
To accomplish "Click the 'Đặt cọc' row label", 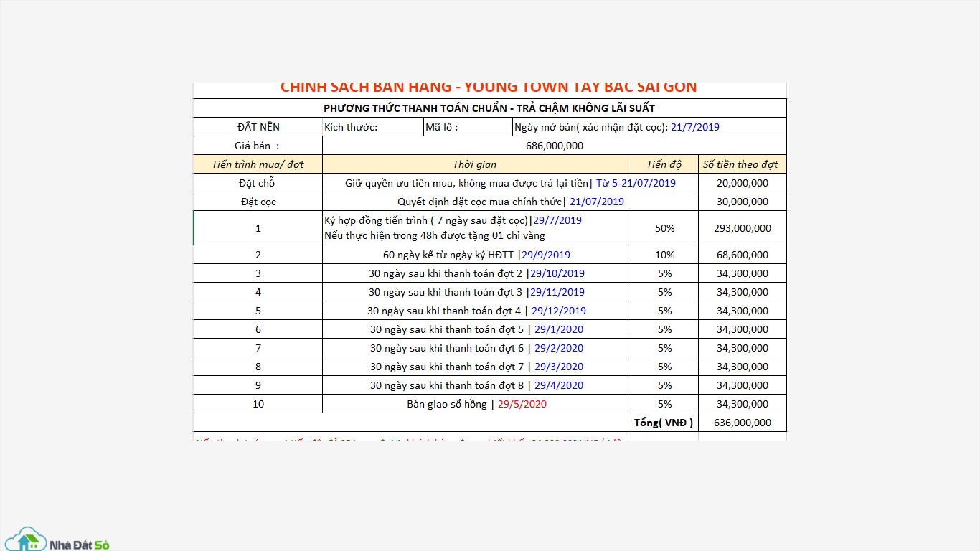I will (x=258, y=202).
